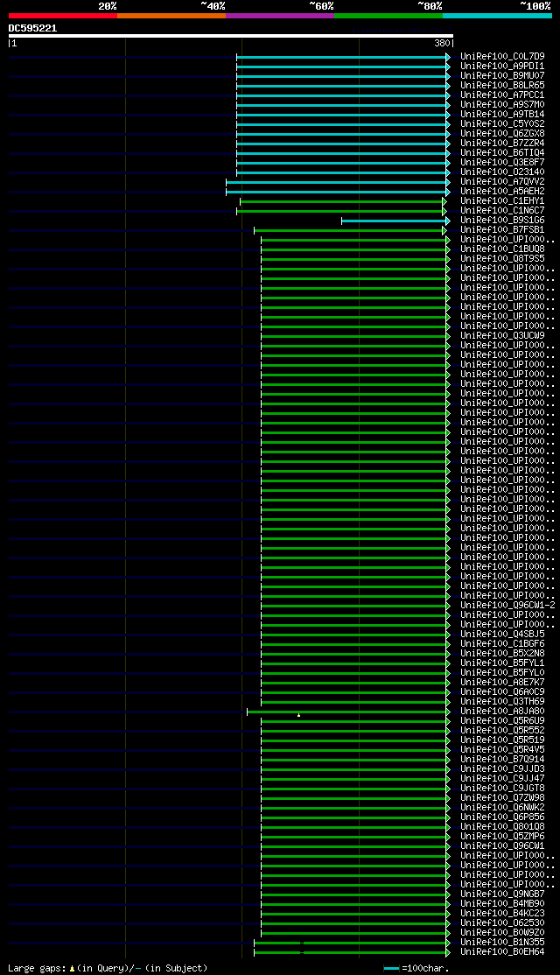Select hit label UniRef100_Q7ZW98
560x975 pixels.
tap(503, 798)
